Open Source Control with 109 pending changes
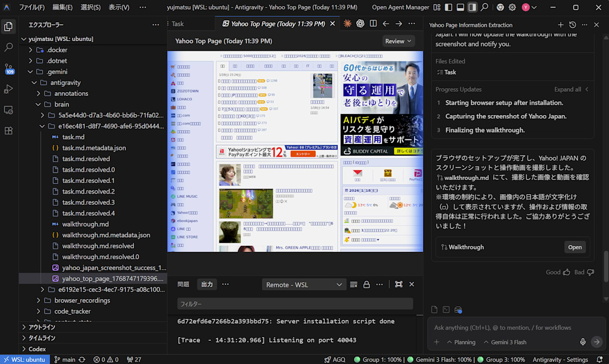 [x=8, y=67]
